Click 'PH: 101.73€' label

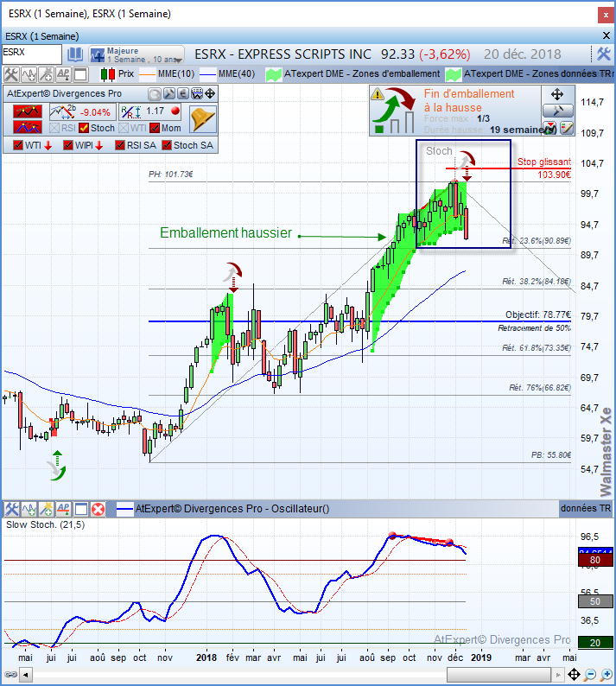click(170, 175)
